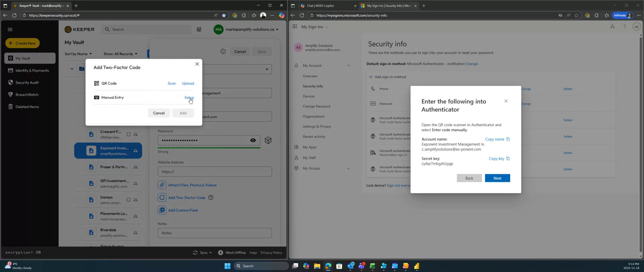Open BreachWatch section
Image resolution: width=644 pixels, height=272 pixels.
pos(30,95)
